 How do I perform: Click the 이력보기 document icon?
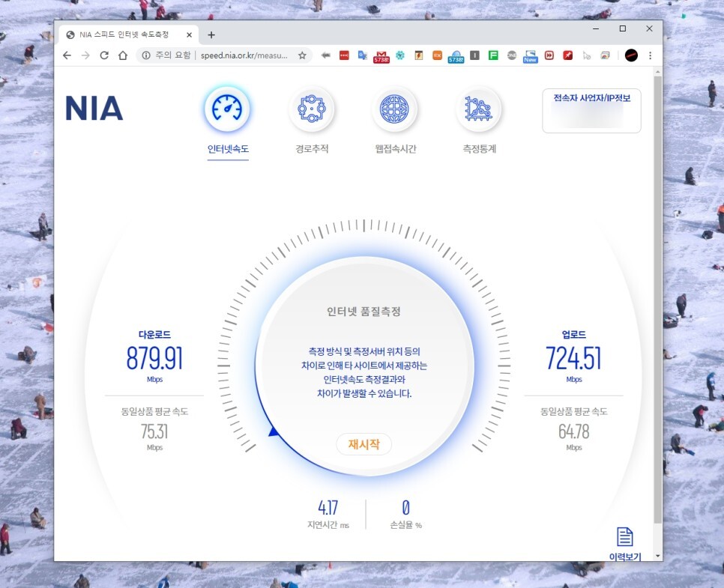pos(625,537)
